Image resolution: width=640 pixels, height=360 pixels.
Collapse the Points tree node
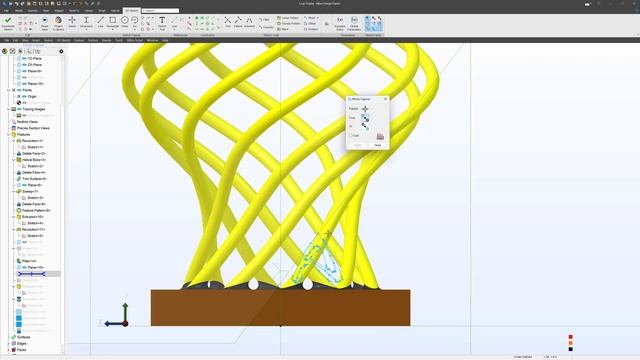click(9, 90)
